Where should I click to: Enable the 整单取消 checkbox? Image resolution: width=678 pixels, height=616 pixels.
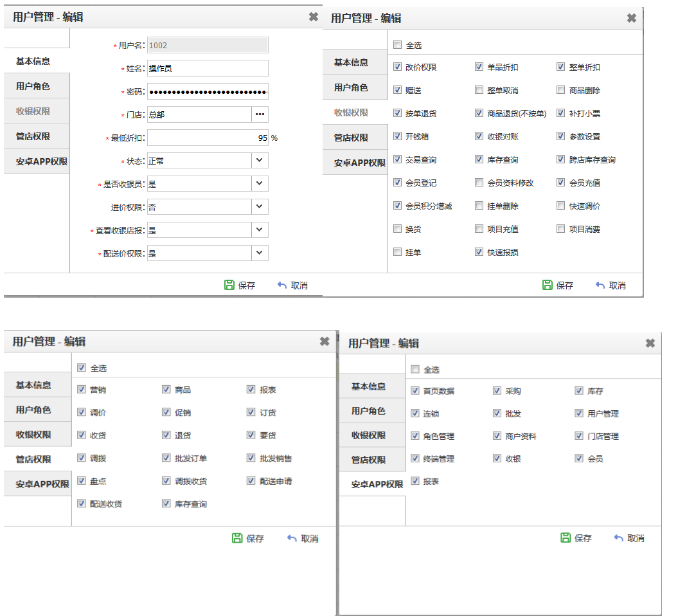pyautogui.click(x=479, y=91)
